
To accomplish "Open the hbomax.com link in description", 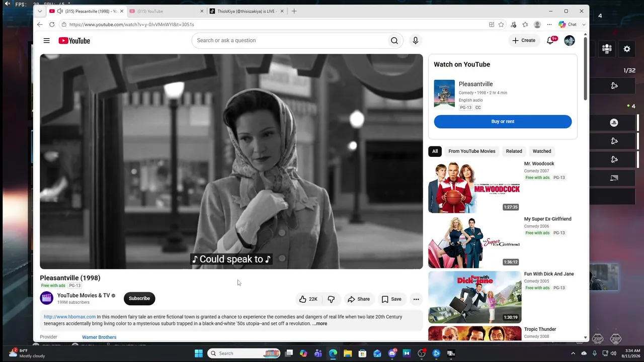I will pos(69,317).
